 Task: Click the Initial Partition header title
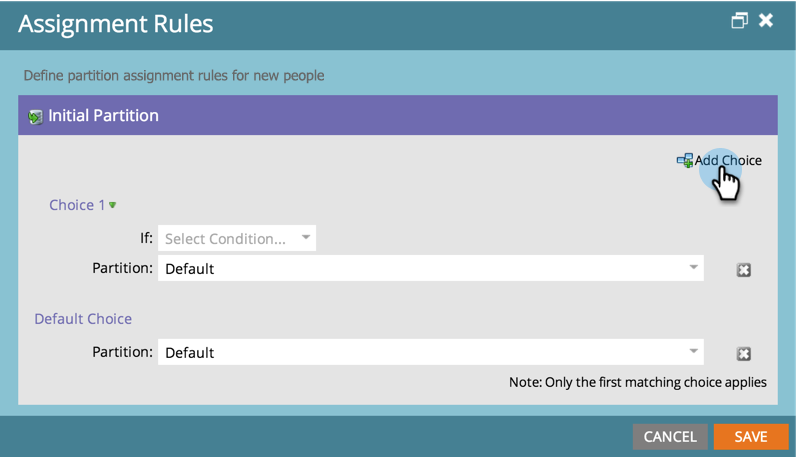[103, 116]
